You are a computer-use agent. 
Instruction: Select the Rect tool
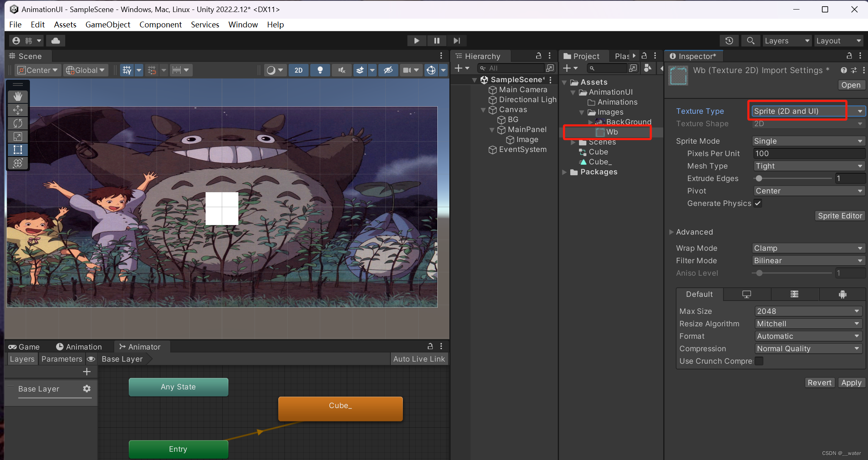[18, 150]
